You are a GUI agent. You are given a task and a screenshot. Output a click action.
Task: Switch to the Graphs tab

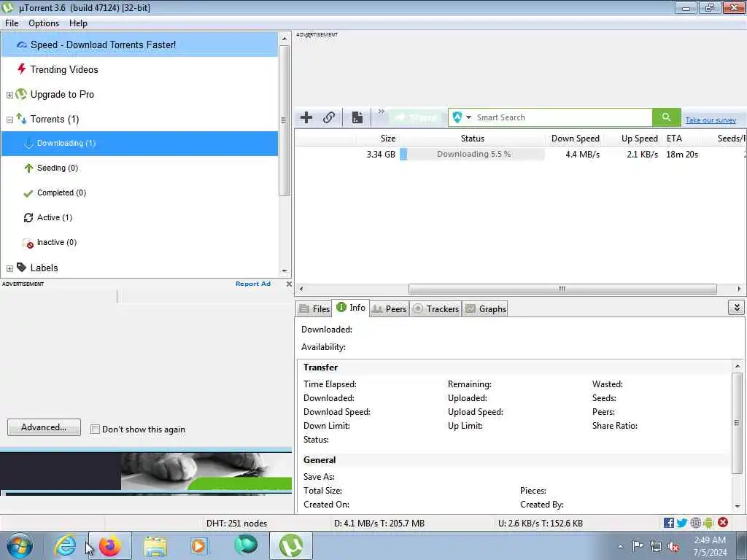(x=485, y=309)
